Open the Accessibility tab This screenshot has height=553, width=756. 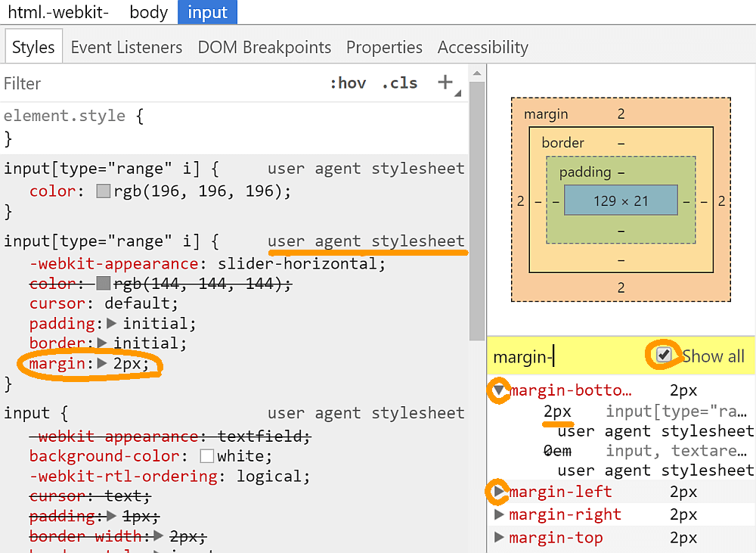[482, 47]
